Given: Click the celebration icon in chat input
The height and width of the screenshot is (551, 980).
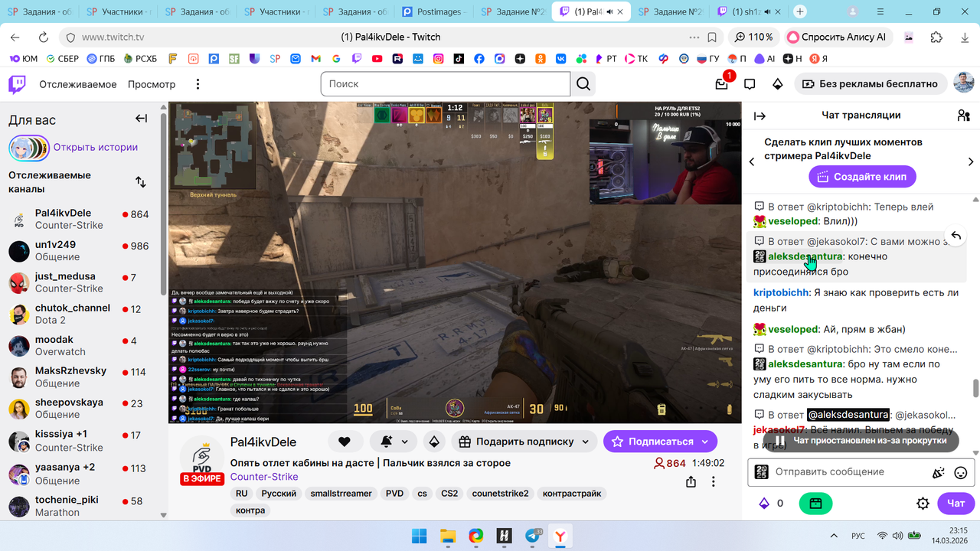Looking at the screenshot, I should click(x=939, y=472).
